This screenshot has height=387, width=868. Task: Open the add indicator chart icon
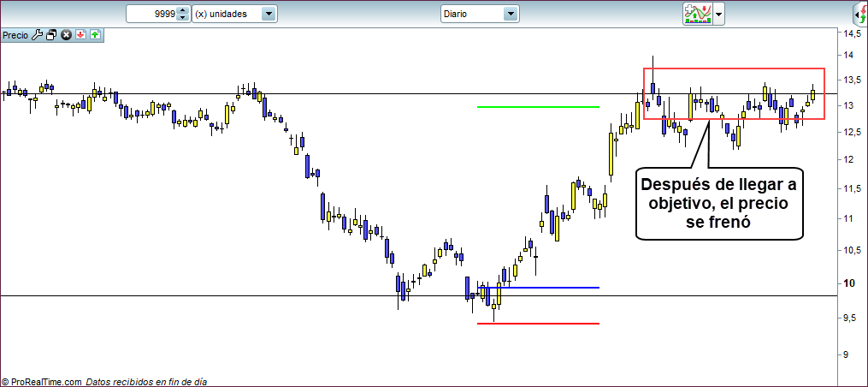pos(697,14)
